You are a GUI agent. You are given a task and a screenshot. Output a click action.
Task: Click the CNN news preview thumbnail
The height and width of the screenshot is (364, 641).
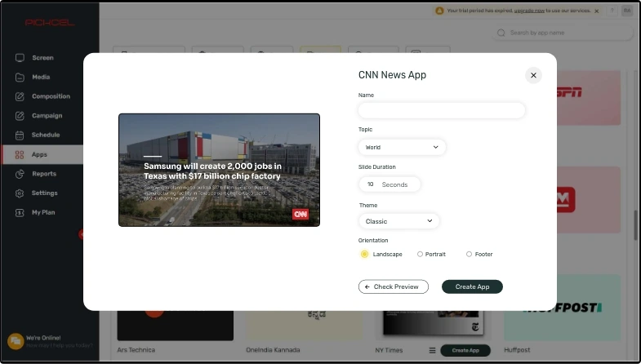tap(219, 170)
